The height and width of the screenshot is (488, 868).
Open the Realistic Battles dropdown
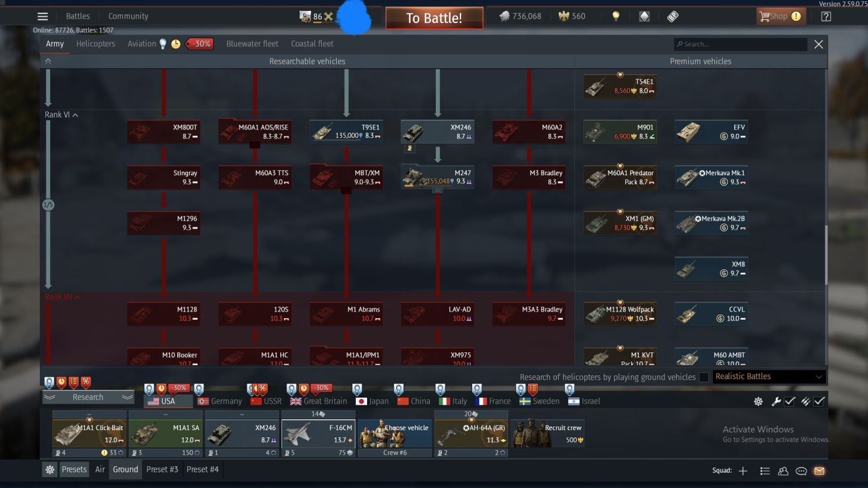point(769,377)
